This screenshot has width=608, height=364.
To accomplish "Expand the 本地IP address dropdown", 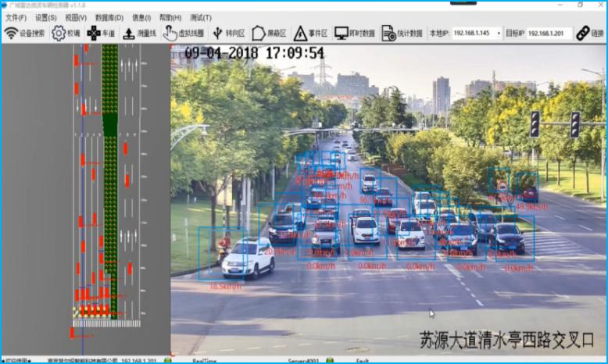I will pos(498,34).
